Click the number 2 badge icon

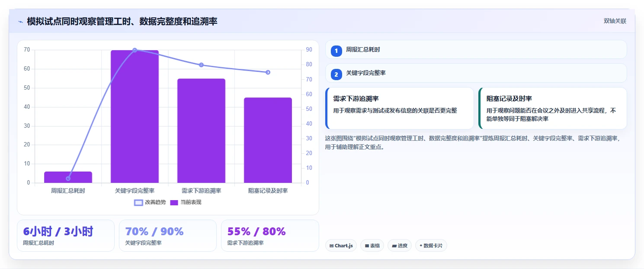[336, 75]
